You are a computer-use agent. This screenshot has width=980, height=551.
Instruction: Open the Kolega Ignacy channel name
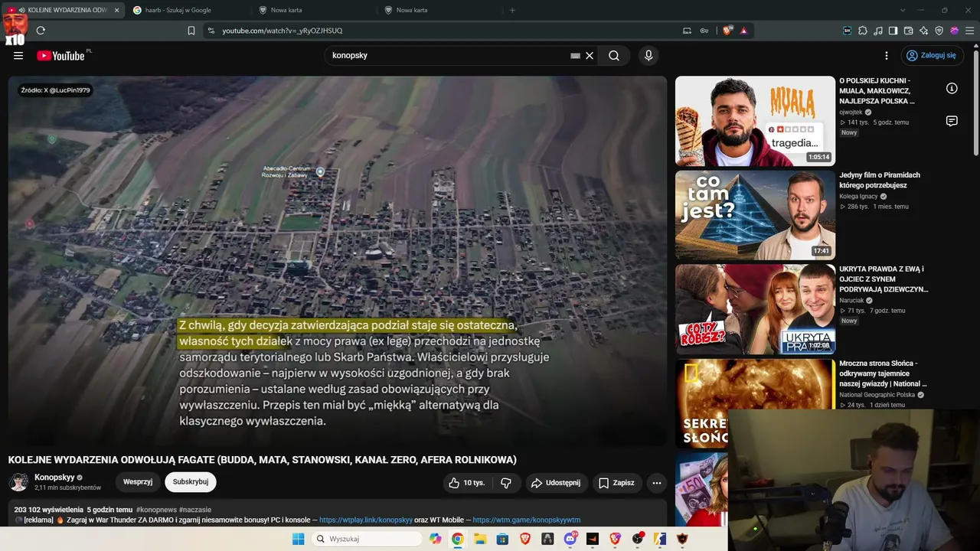point(858,197)
